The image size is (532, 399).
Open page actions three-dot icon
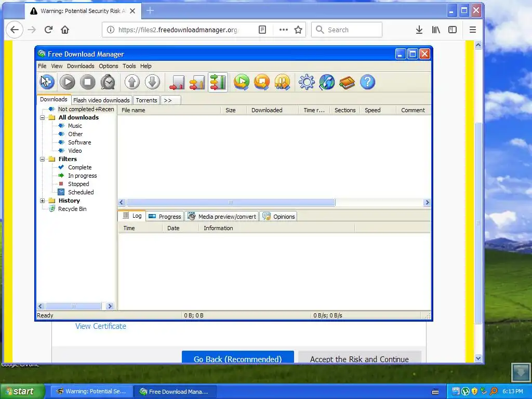point(283,30)
